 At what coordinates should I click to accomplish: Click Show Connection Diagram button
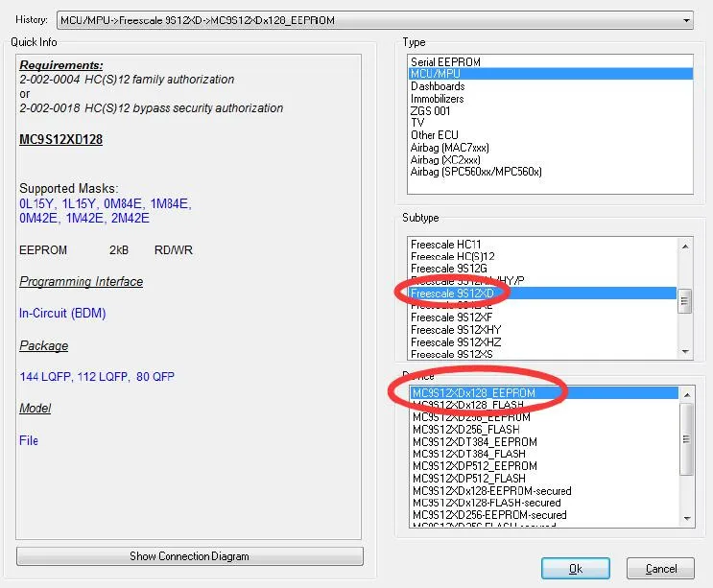(190, 556)
